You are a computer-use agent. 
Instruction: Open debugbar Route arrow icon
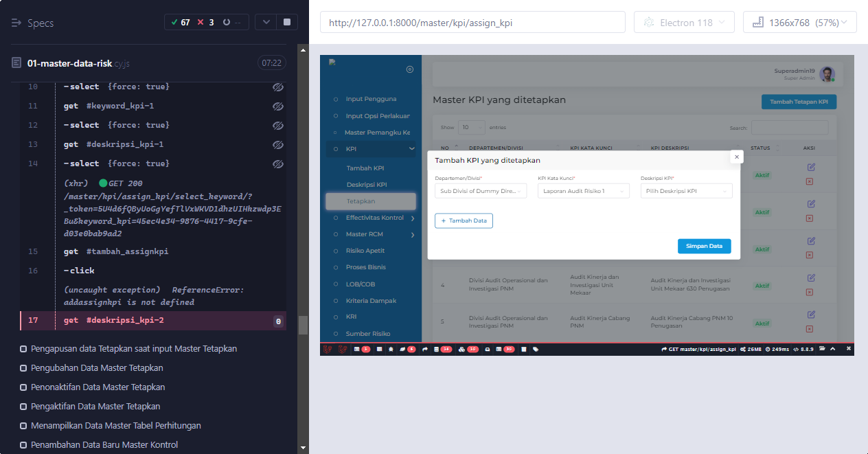point(424,349)
